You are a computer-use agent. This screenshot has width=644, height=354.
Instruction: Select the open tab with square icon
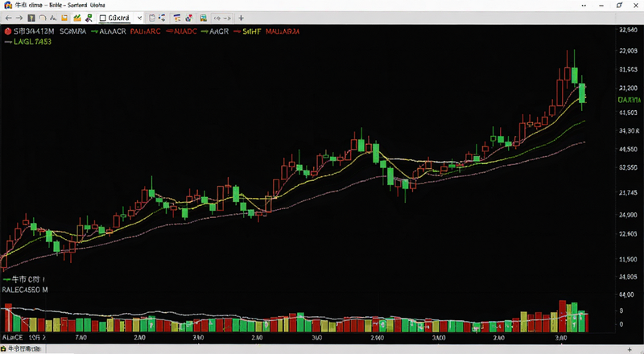114,18
